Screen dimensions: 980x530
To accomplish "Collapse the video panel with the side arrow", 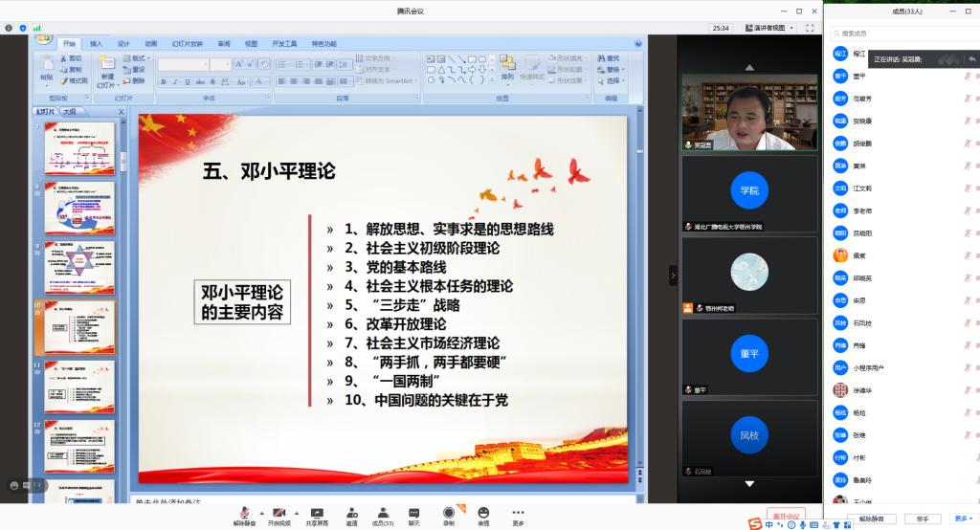I will (x=672, y=276).
